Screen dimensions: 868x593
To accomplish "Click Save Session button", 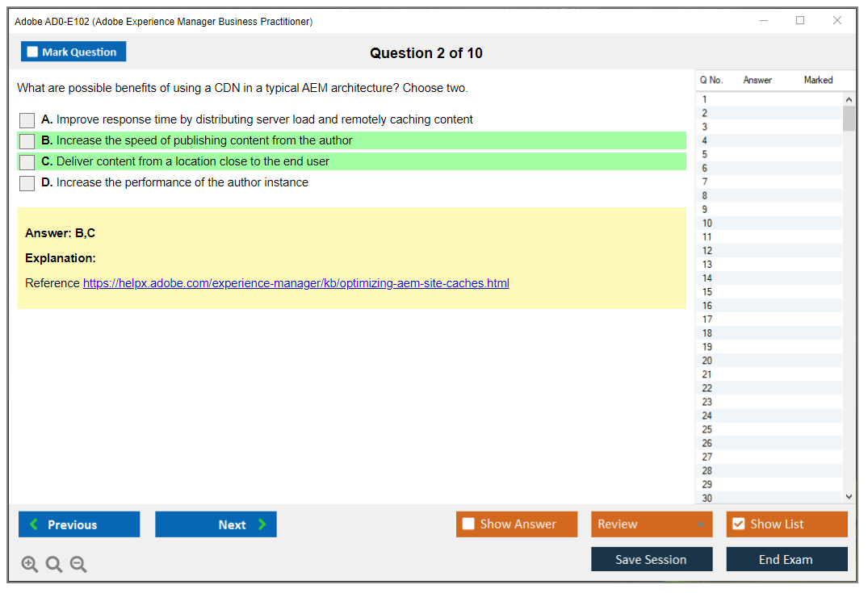I will coord(652,559).
